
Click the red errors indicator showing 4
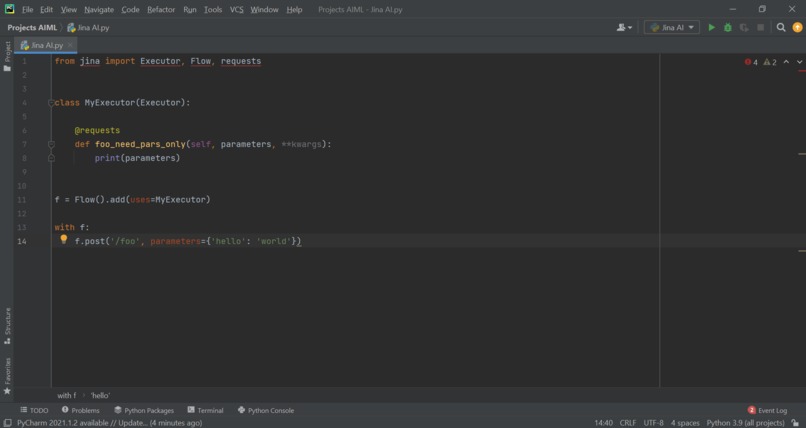(751, 62)
